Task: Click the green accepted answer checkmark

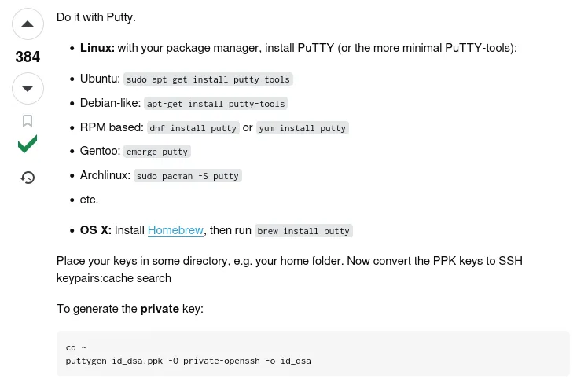Action: 28,144
